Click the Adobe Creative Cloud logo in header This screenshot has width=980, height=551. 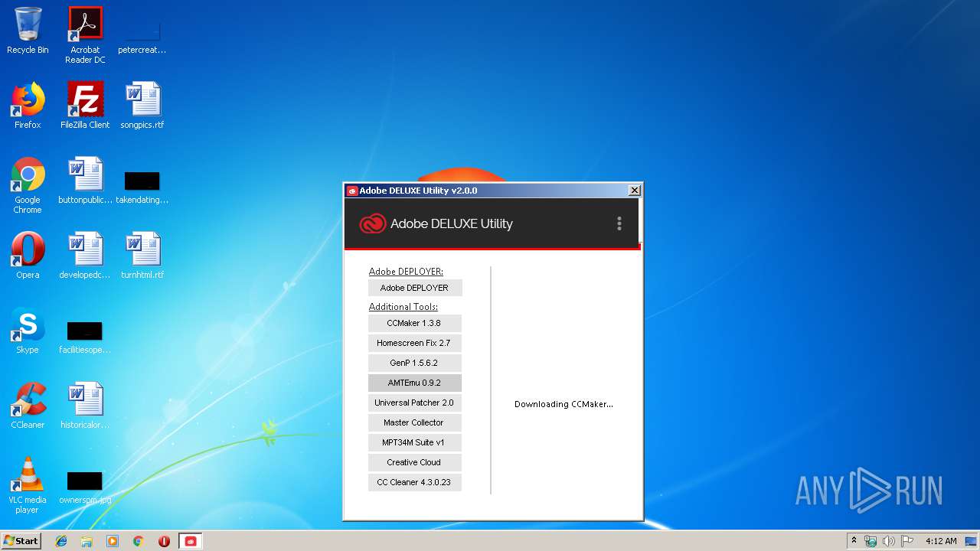(x=373, y=223)
